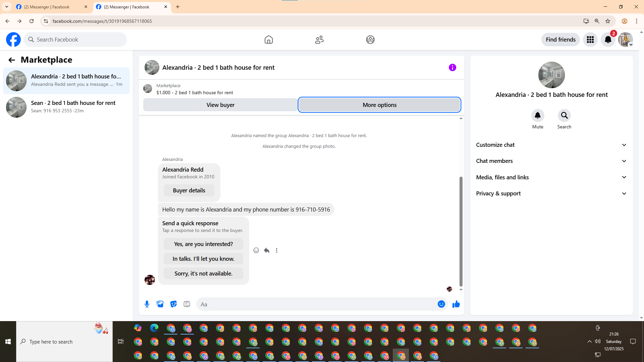This screenshot has width=644, height=362.
Task: React to the message with the smiley icon
Action: [x=256, y=250]
